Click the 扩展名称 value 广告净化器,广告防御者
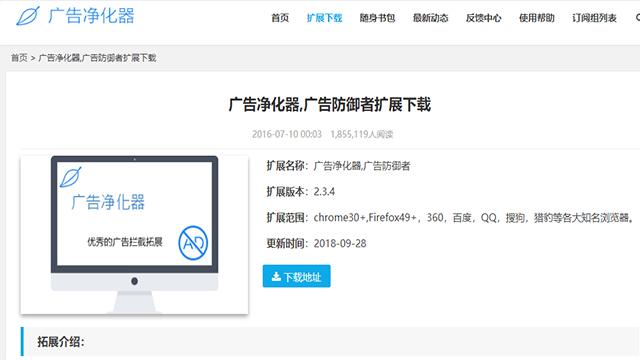 (362, 166)
